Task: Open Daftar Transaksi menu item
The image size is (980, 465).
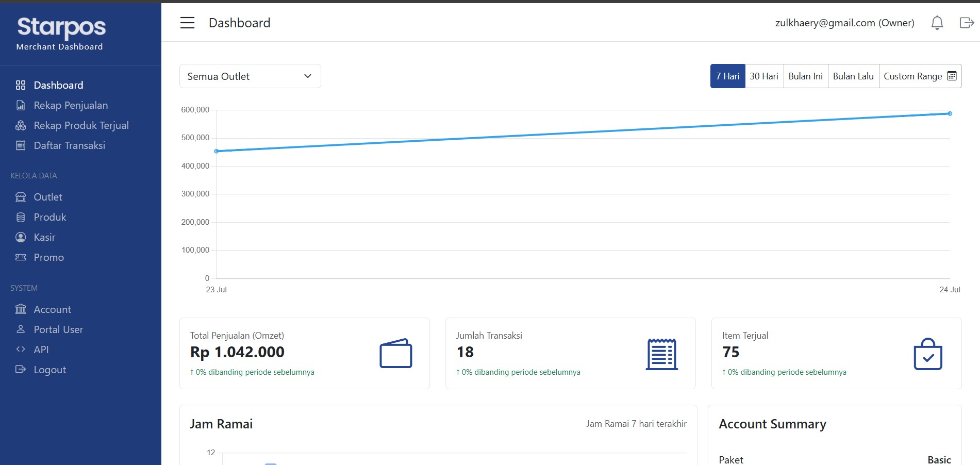Action: pos(69,145)
